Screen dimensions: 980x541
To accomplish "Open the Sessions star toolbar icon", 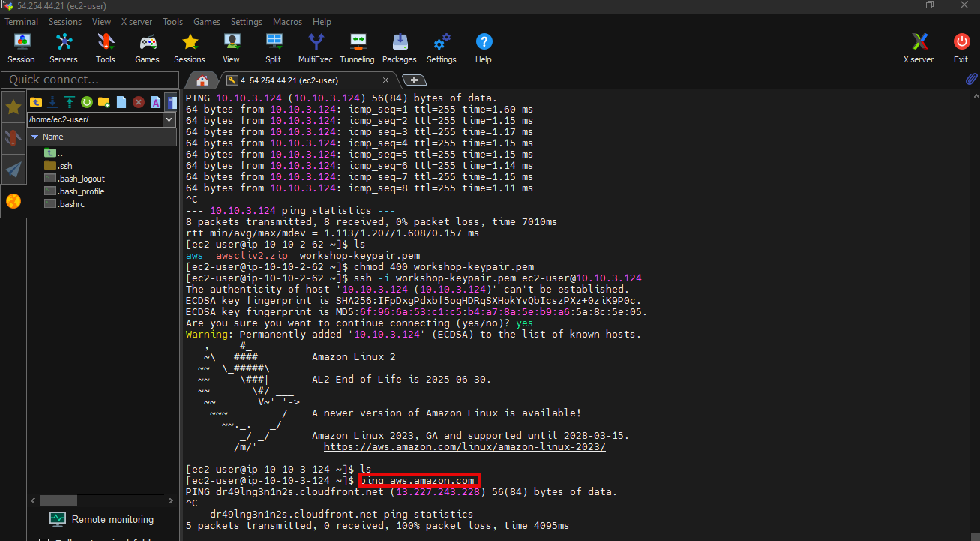I will (190, 48).
